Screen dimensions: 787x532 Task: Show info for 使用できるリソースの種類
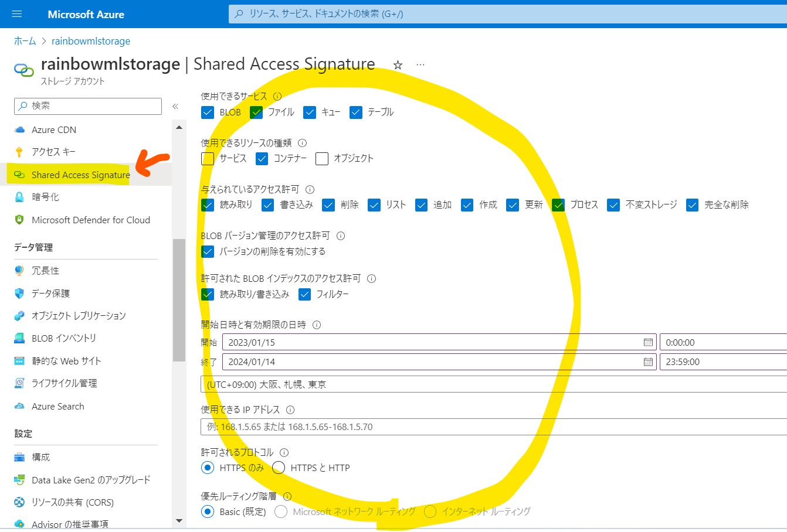point(302,142)
